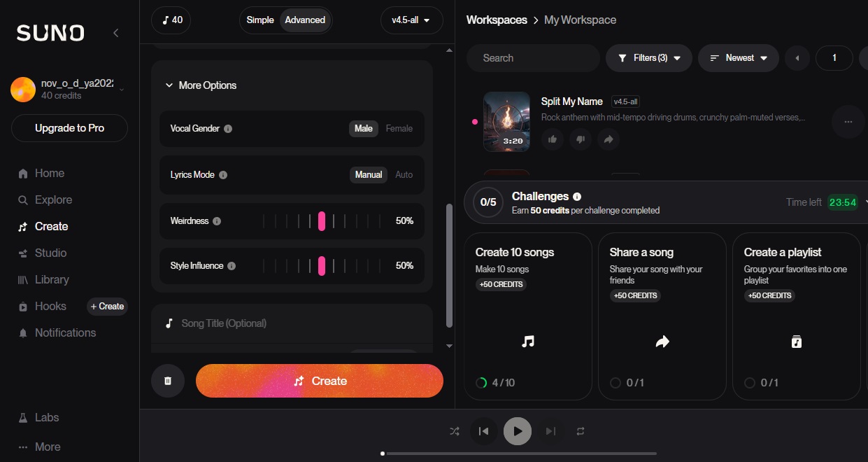Share the Split My Name song

coord(609,139)
